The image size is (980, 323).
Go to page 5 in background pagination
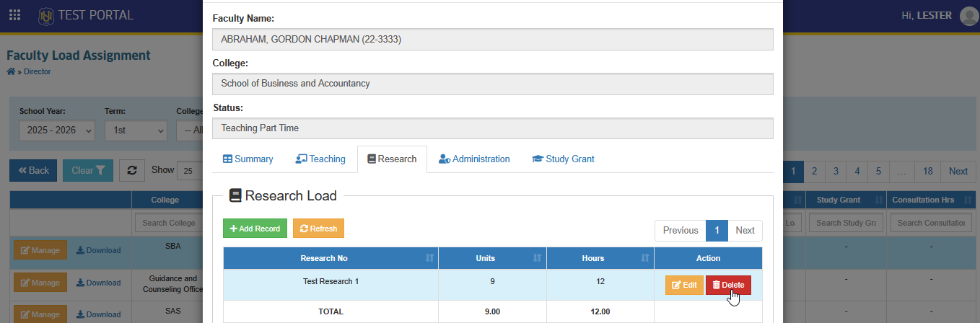pyautogui.click(x=879, y=171)
